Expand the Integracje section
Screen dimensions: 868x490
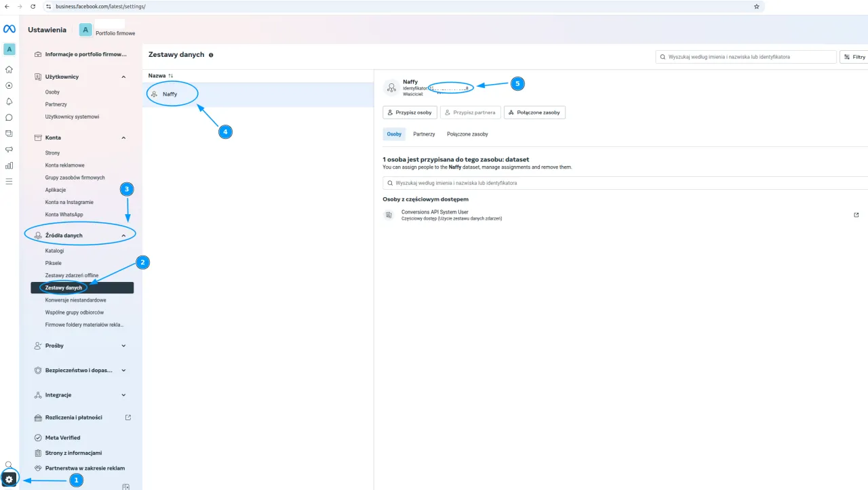point(123,395)
